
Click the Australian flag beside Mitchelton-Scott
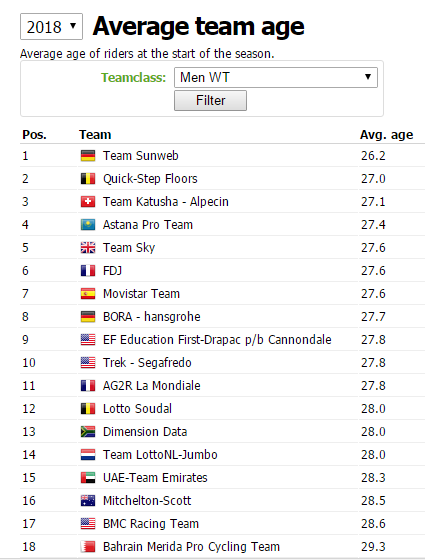(88, 501)
